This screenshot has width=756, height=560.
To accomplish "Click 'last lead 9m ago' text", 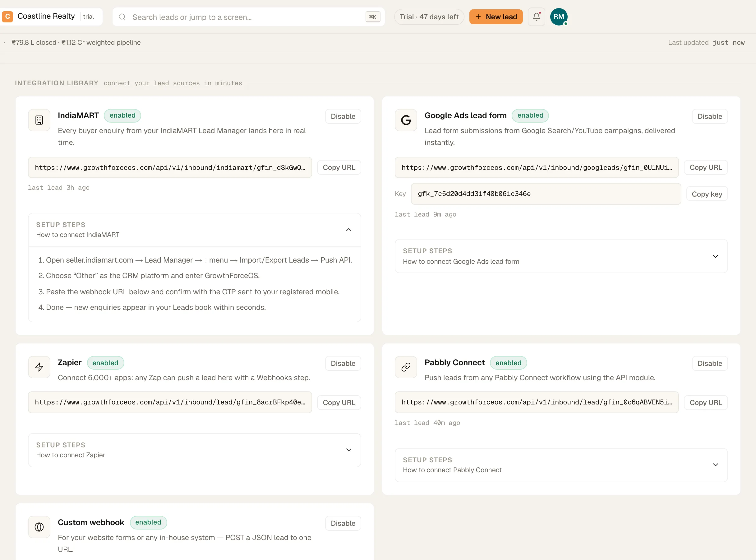I will click(425, 214).
